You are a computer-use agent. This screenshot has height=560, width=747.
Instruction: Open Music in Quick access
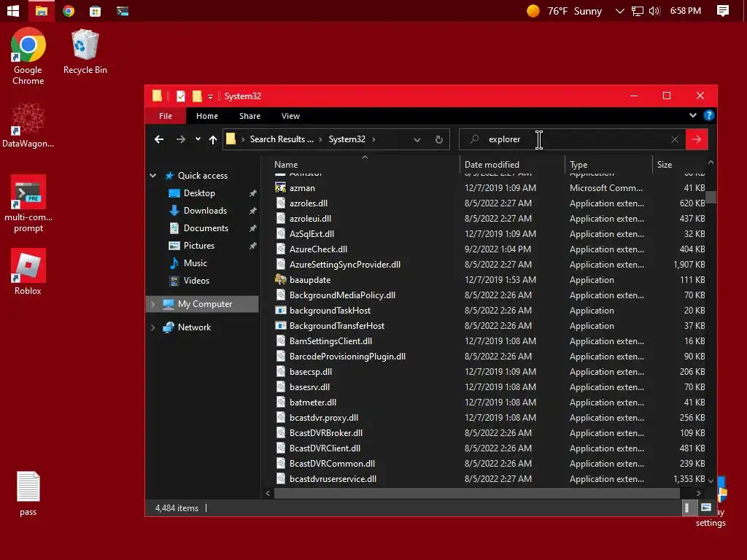point(196,263)
